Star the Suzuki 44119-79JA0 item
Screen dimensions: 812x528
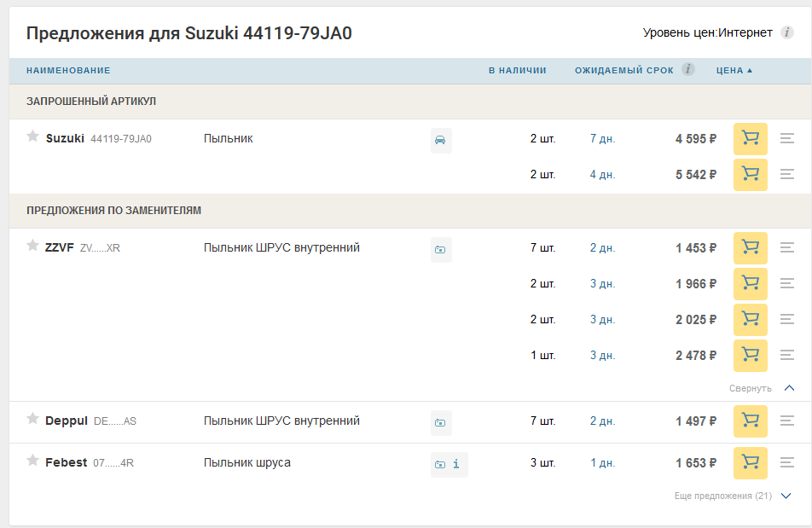[32, 136]
